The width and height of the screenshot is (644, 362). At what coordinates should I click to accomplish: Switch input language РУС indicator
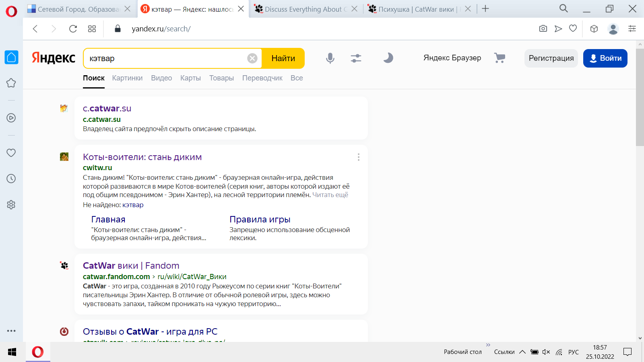(574, 352)
